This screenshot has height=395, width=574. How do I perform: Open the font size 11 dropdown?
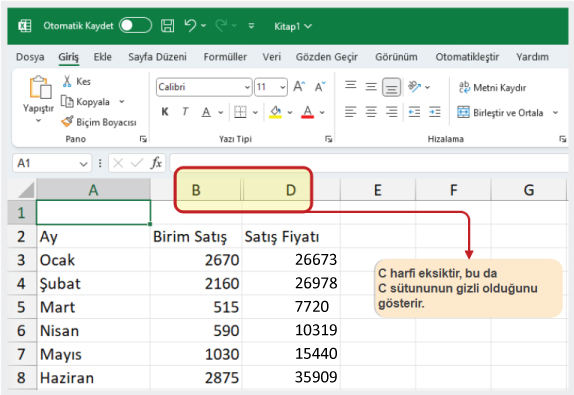282,87
